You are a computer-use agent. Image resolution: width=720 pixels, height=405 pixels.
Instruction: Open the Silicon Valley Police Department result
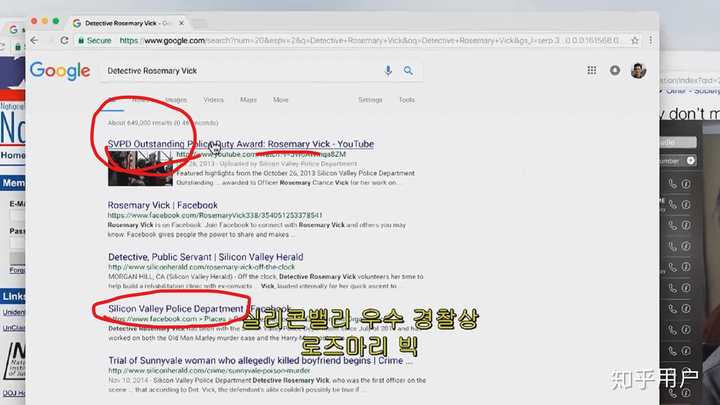(199, 309)
